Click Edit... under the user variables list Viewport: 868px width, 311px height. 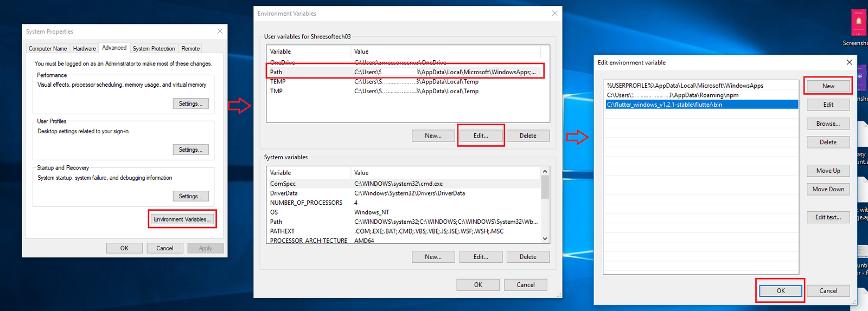[481, 136]
